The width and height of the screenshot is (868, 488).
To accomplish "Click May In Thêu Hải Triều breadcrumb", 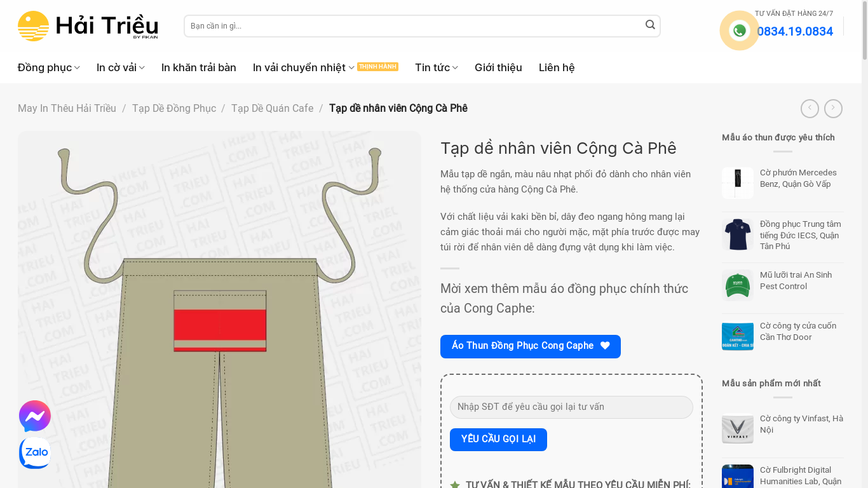I will click(x=67, y=108).
